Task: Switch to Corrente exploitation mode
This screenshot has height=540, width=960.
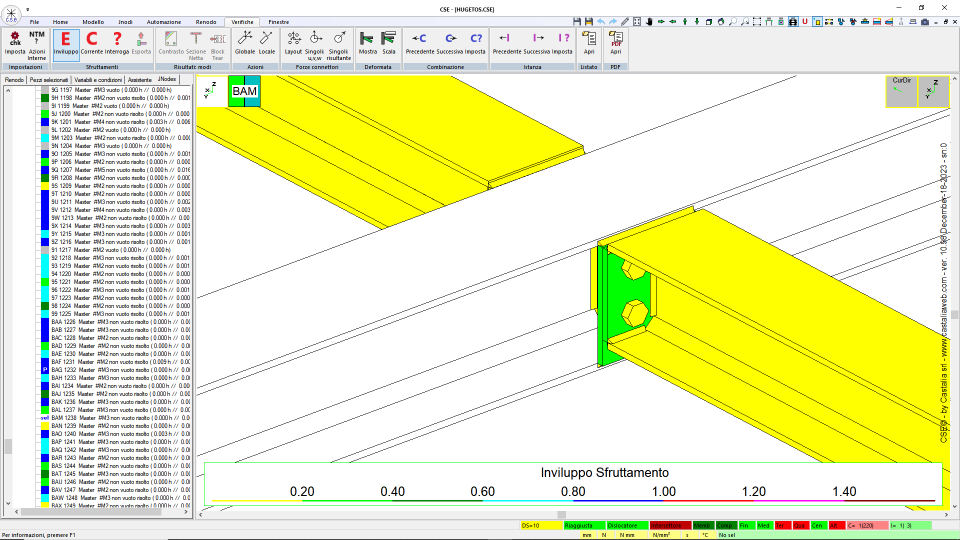Action: (x=92, y=44)
